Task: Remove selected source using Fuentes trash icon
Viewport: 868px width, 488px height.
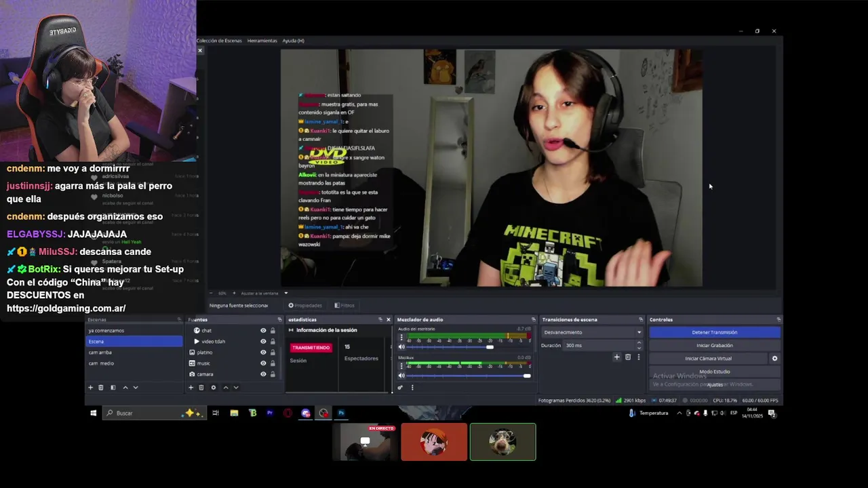Action: (x=201, y=388)
